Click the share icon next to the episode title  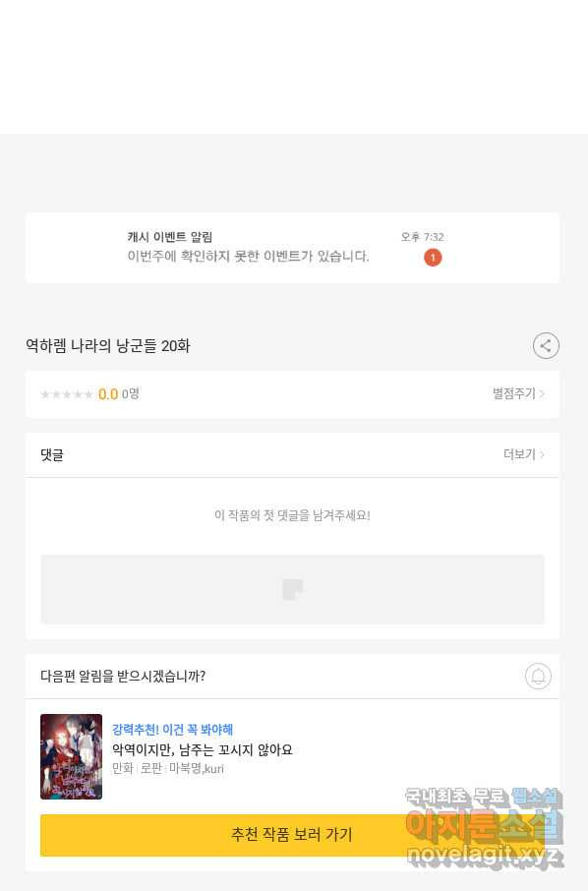tap(546, 345)
